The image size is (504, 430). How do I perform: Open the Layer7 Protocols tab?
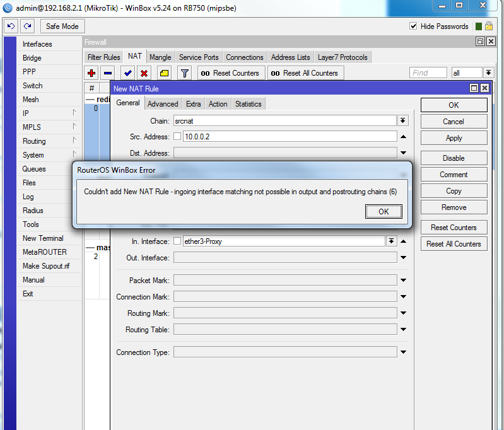click(x=343, y=57)
